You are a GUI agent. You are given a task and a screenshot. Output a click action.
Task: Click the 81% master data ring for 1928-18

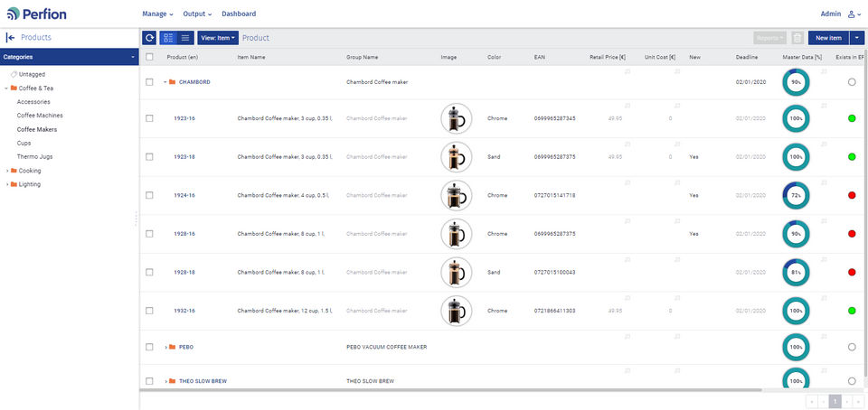pos(796,272)
